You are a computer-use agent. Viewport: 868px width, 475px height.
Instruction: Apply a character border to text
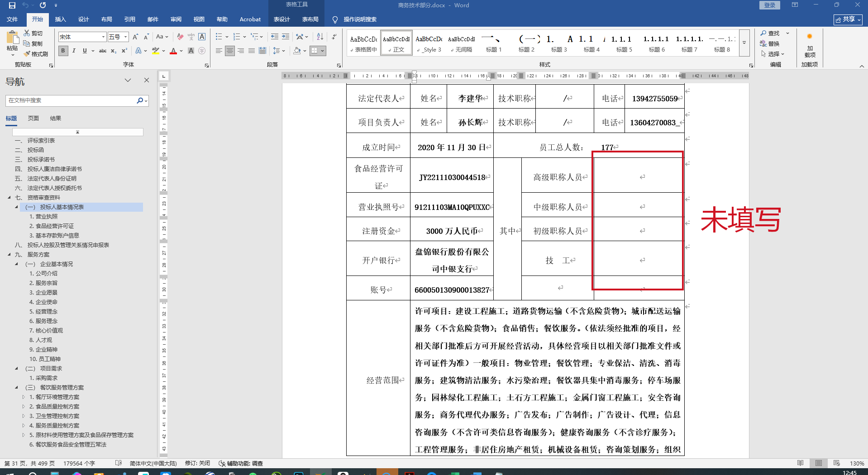pos(202,37)
